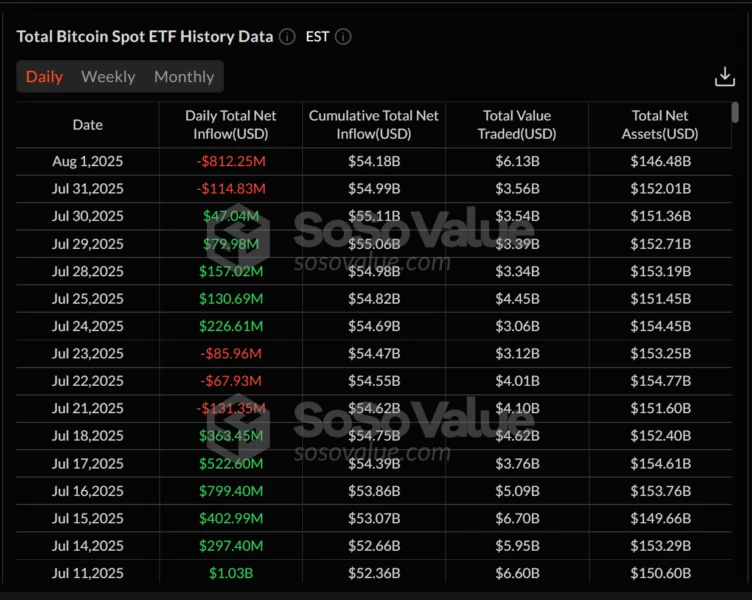Open info icon beside History Data title
The width and height of the screenshot is (752, 600).
pos(287,36)
